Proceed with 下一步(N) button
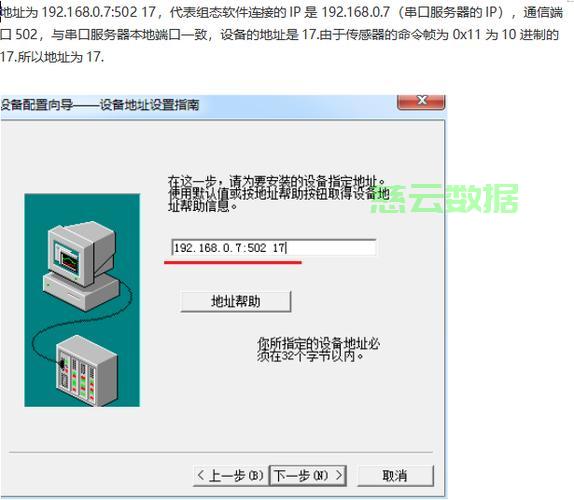Screen dimensions: 574x500 coord(308,475)
